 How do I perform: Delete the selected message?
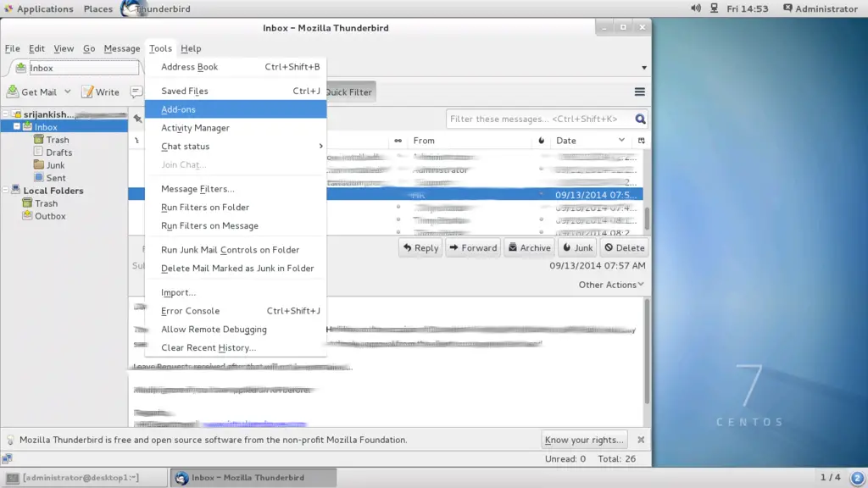[x=625, y=248]
